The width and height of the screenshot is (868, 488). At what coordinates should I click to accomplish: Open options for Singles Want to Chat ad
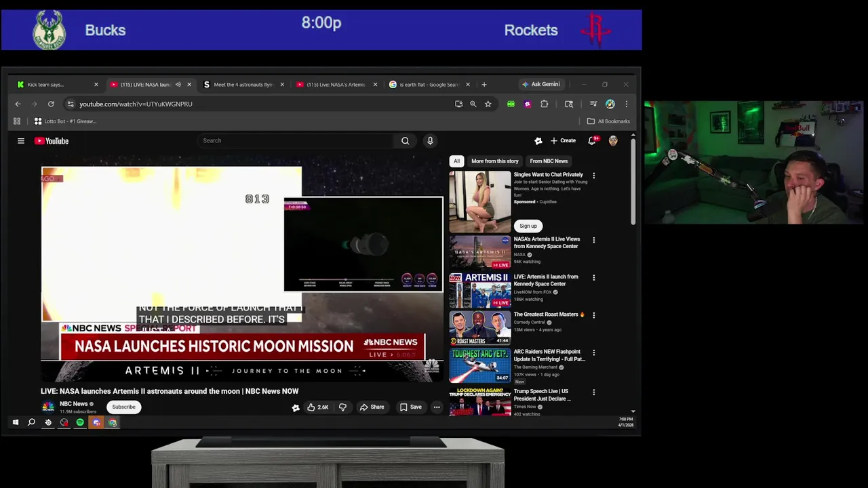coord(594,176)
